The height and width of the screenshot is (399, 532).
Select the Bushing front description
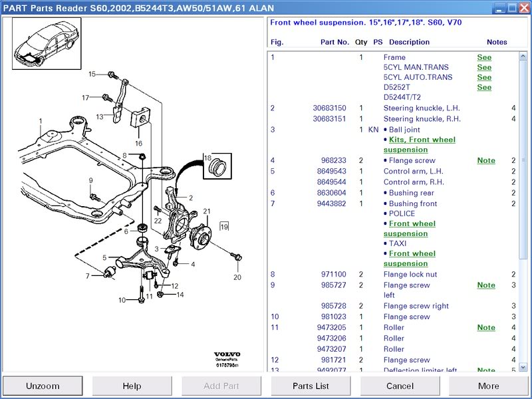pos(412,203)
